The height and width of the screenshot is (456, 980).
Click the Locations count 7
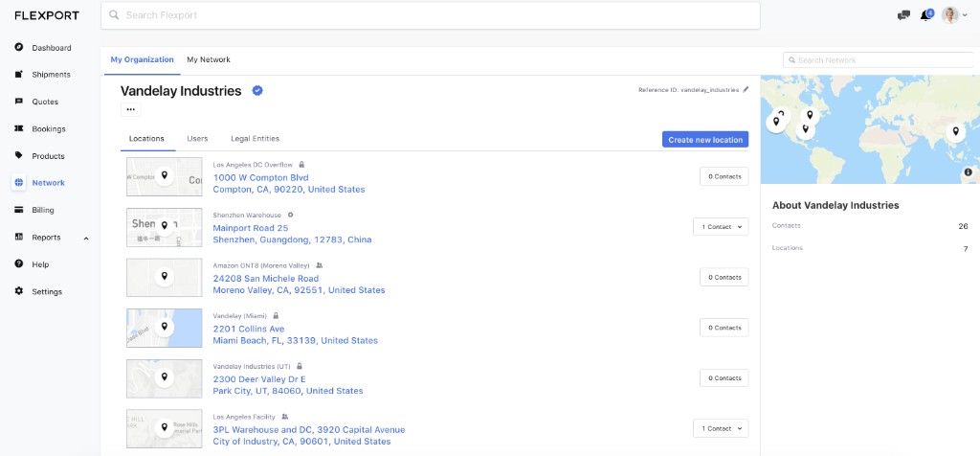(x=966, y=248)
